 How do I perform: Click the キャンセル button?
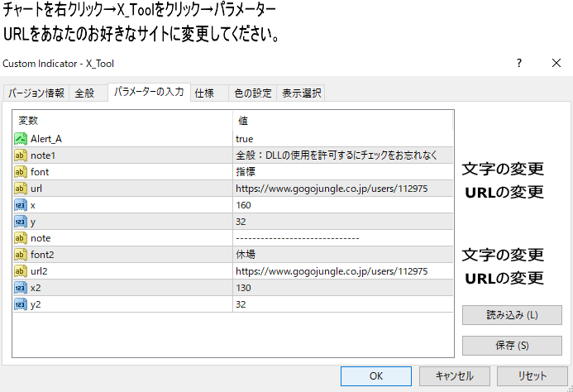[x=454, y=375]
